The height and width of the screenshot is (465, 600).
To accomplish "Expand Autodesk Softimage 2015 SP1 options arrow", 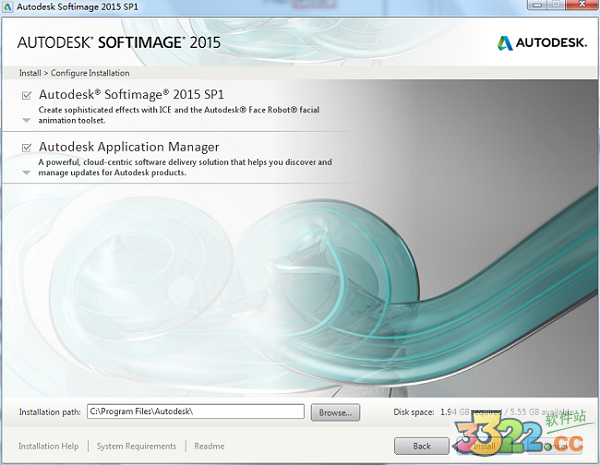I will pos(26,121).
